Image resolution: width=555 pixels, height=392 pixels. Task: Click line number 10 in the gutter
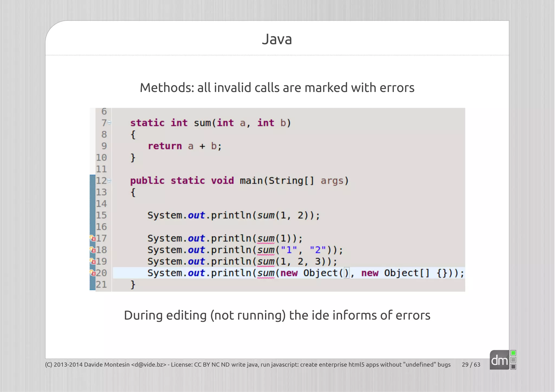tap(101, 158)
